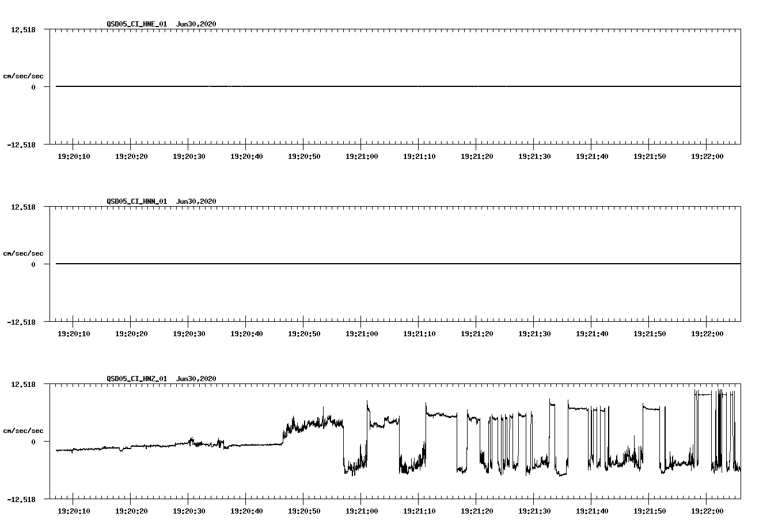Click the QSD05_CI_HNZ_01 channel title
This screenshot has width=782, height=532.
tap(137, 379)
